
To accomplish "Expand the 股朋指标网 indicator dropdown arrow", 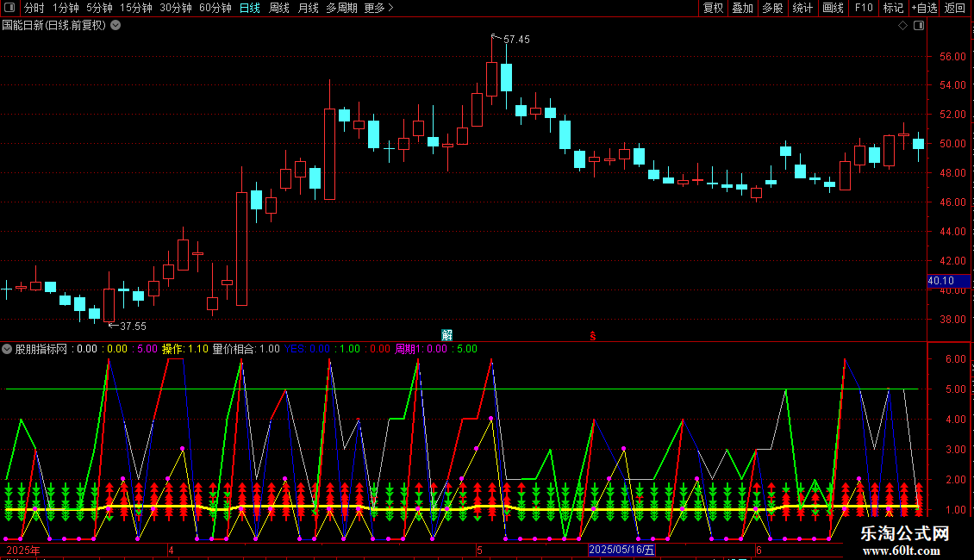I will (x=8, y=349).
